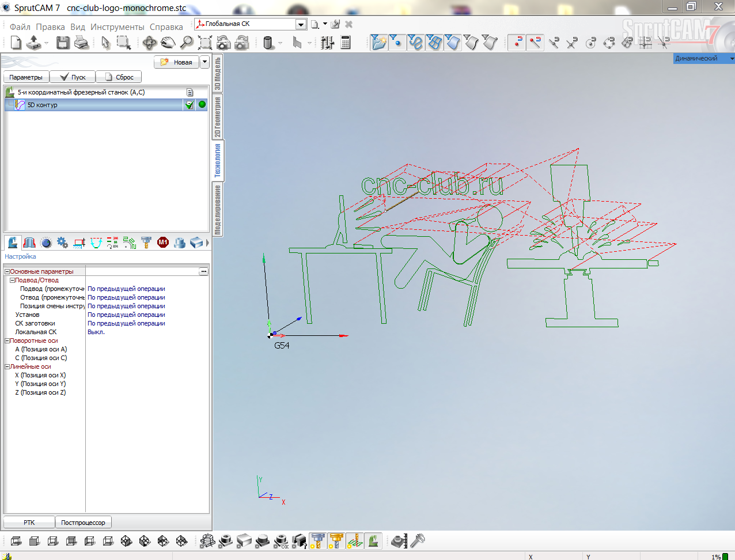Click the Пуск button
Image resolution: width=735 pixels, height=560 pixels.
click(x=73, y=77)
